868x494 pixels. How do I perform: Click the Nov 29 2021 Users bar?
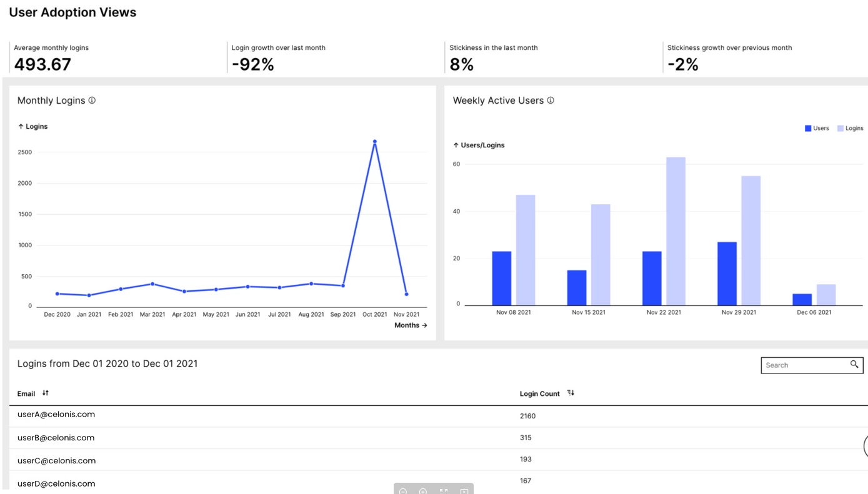point(727,274)
